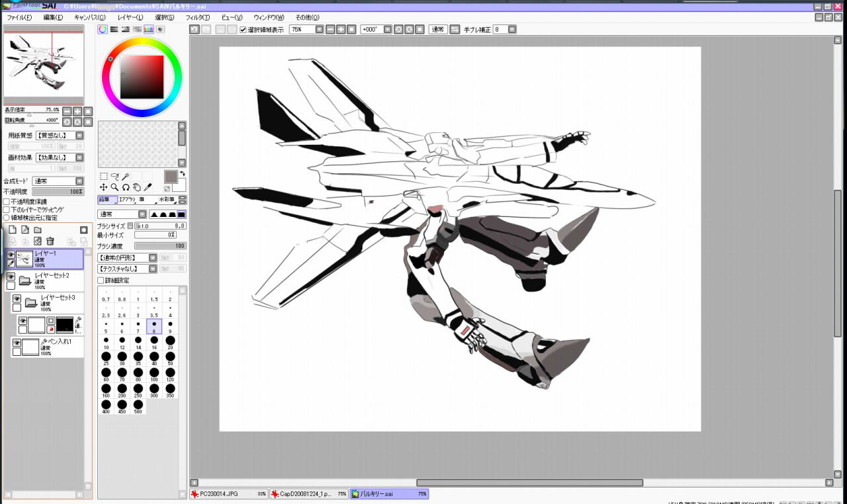Choose brush size 10 from the size list
This screenshot has width=847, height=504.
tap(106, 342)
